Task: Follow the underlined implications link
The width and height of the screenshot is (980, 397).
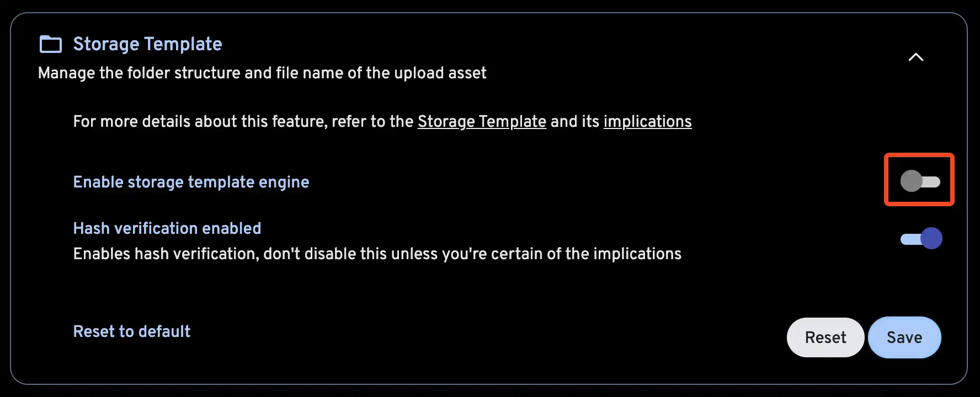Action: (647, 121)
